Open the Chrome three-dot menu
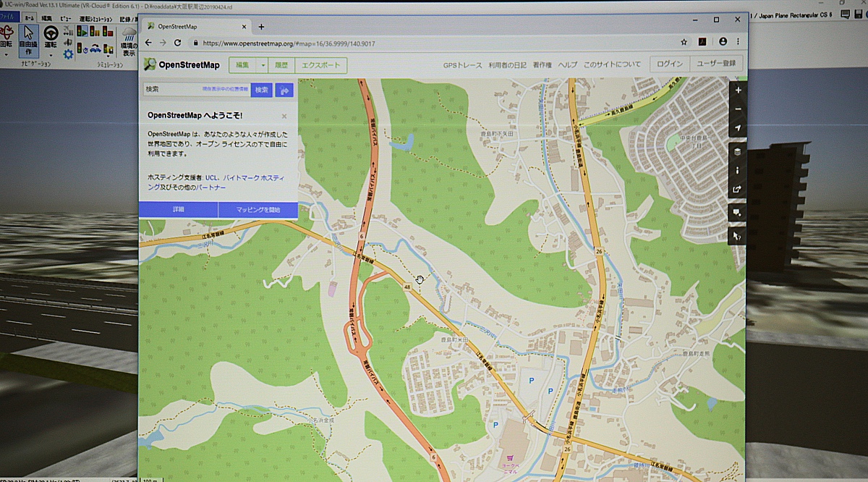 (x=739, y=42)
